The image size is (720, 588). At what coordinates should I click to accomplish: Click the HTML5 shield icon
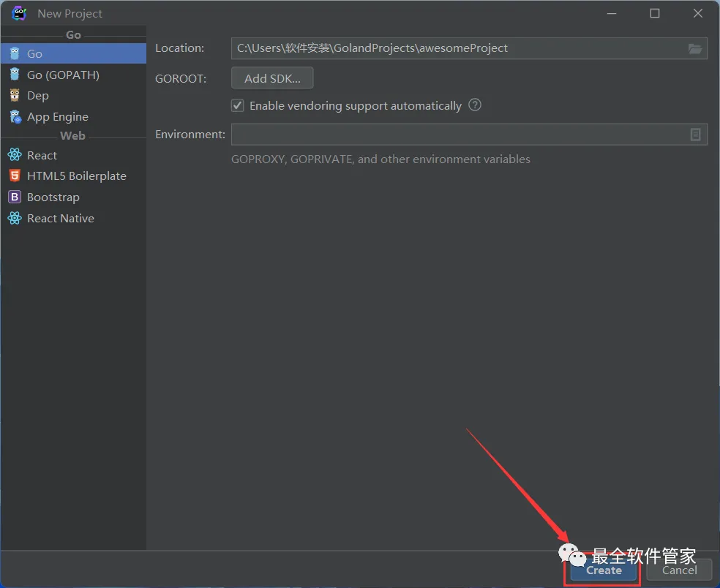coord(15,176)
